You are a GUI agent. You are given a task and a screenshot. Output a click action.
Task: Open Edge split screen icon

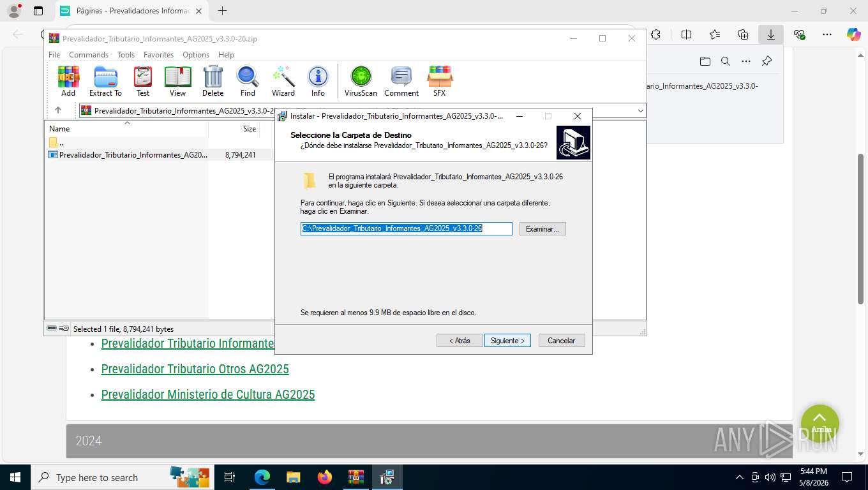(x=686, y=34)
